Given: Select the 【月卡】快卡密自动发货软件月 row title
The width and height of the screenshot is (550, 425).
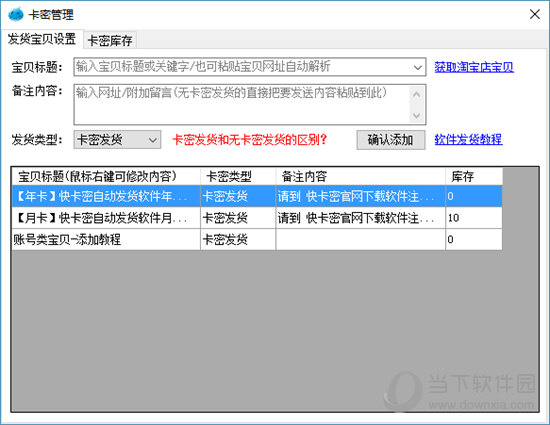Looking at the screenshot, I should 106,218.
